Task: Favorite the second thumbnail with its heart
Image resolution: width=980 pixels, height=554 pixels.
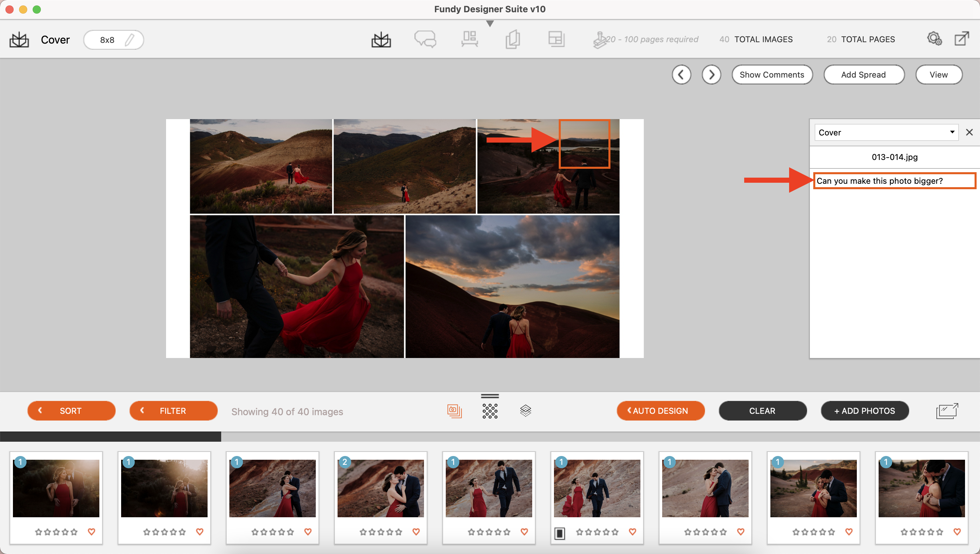Action: tap(200, 532)
